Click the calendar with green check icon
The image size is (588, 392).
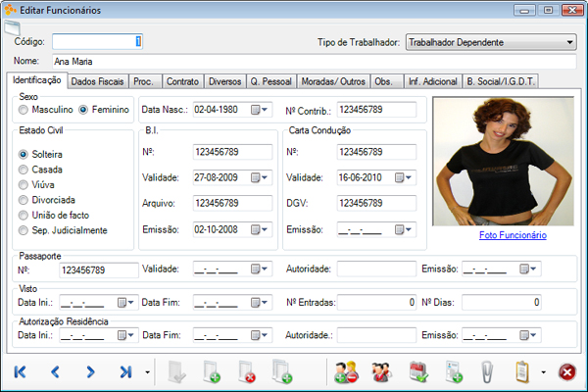pos(418,371)
